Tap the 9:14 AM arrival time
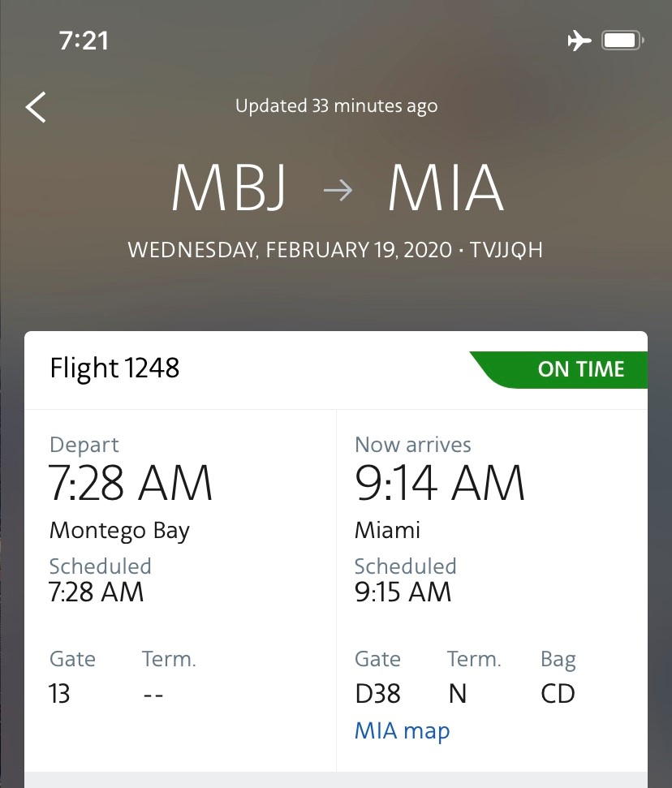Viewport: 672px width, 788px height. tap(440, 484)
